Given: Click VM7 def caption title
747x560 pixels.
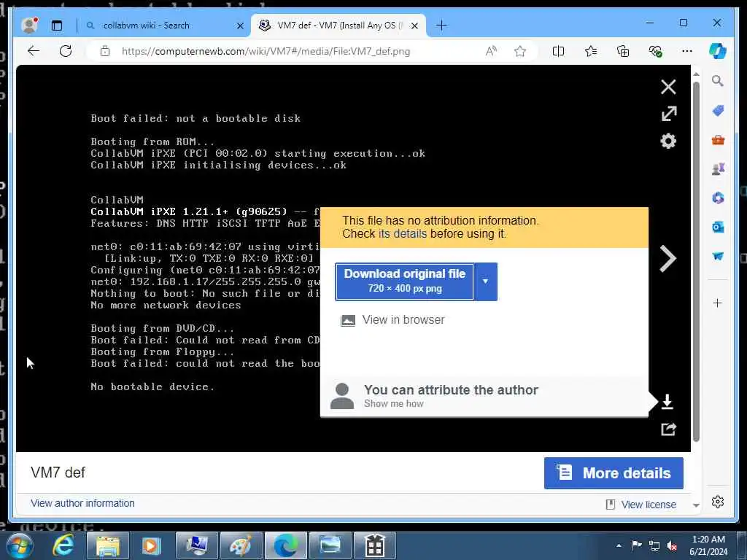Looking at the screenshot, I should coord(58,472).
